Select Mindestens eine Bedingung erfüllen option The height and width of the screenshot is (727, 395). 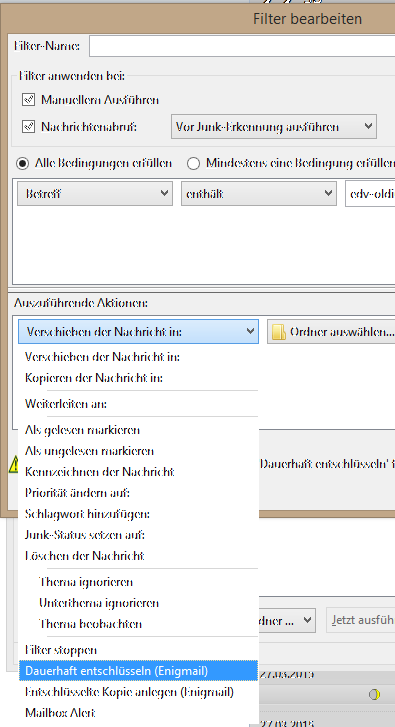[x=193, y=163]
